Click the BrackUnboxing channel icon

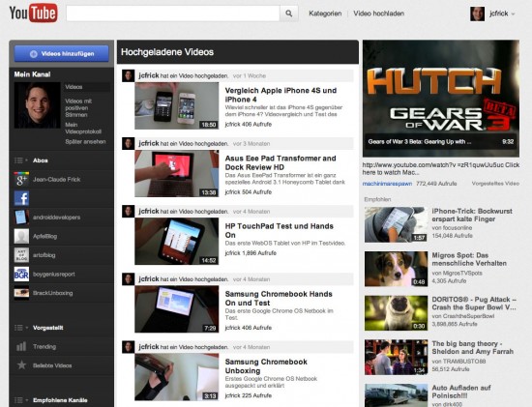tap(21, 293)
